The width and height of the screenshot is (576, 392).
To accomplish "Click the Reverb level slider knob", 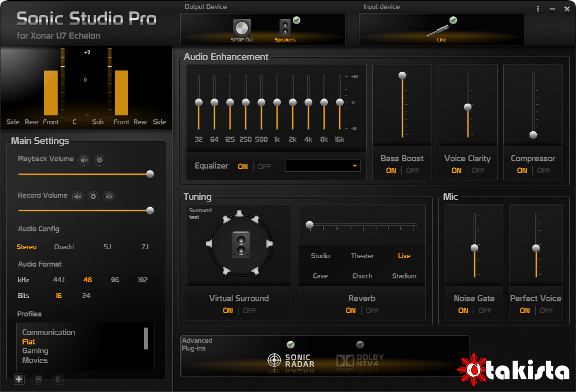I will pyautogui.click(x=310, y=225).
